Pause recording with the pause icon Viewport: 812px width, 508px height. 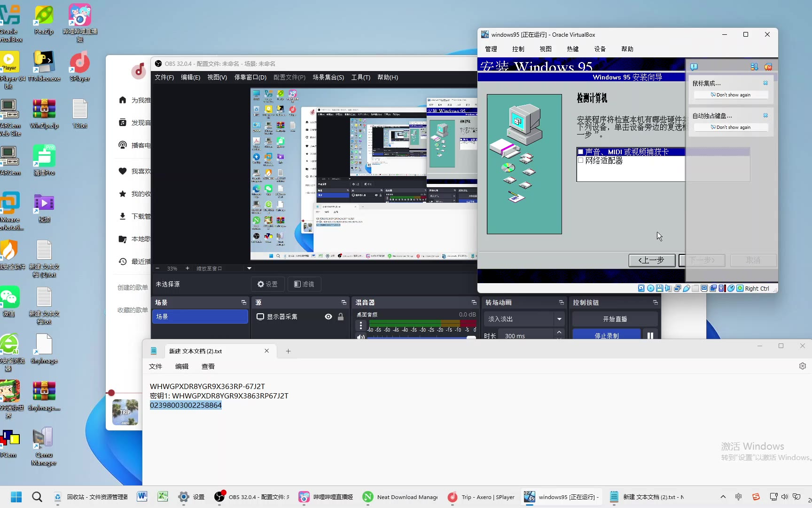[650, 335]
